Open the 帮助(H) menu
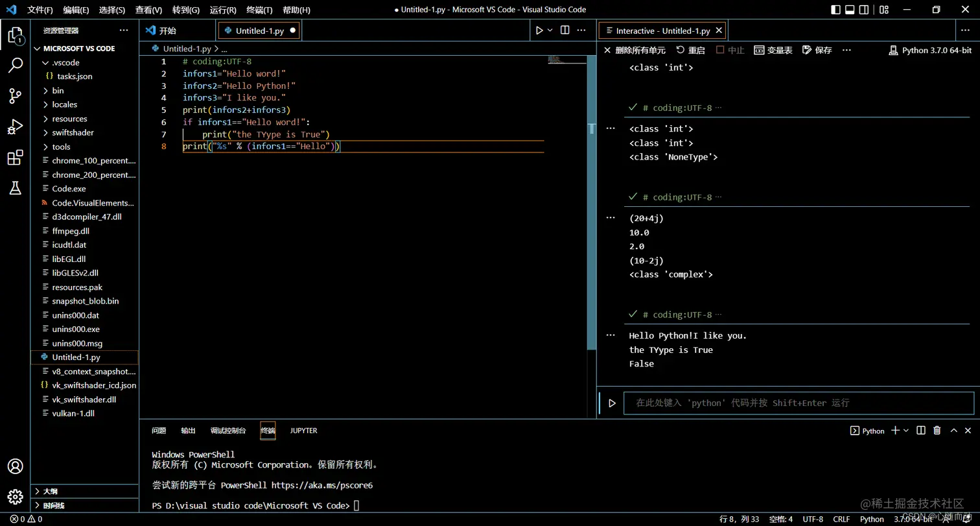The height and width of the screenshot is (526, 980). pyautogui.click(x=296, y=10)
